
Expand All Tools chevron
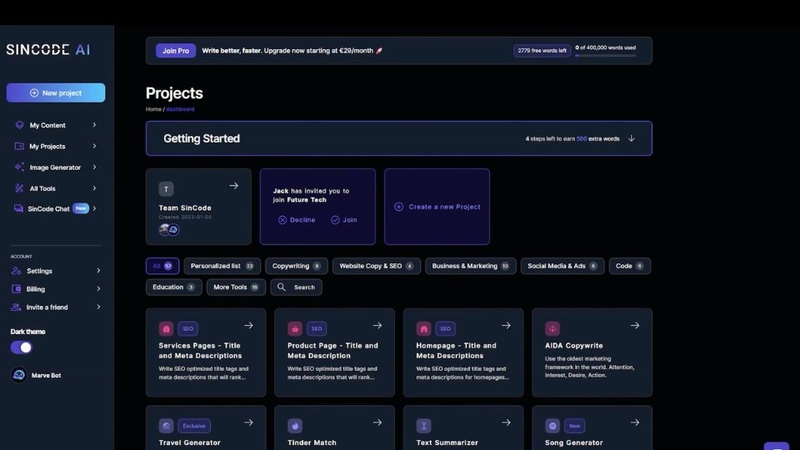tap(94, 188)
